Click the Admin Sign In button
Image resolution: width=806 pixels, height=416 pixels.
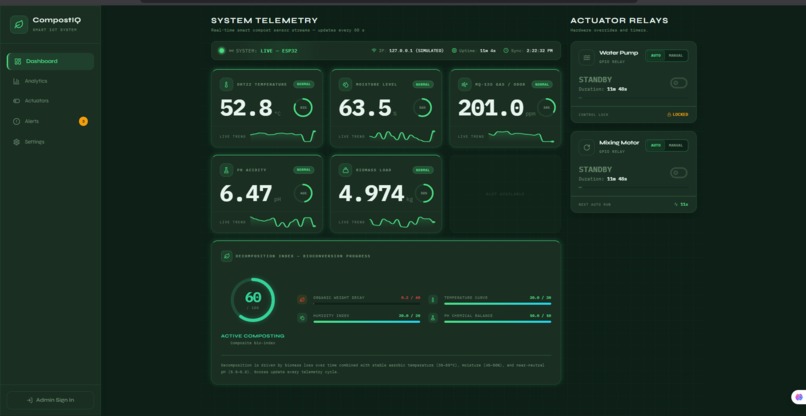coord(50,400)
